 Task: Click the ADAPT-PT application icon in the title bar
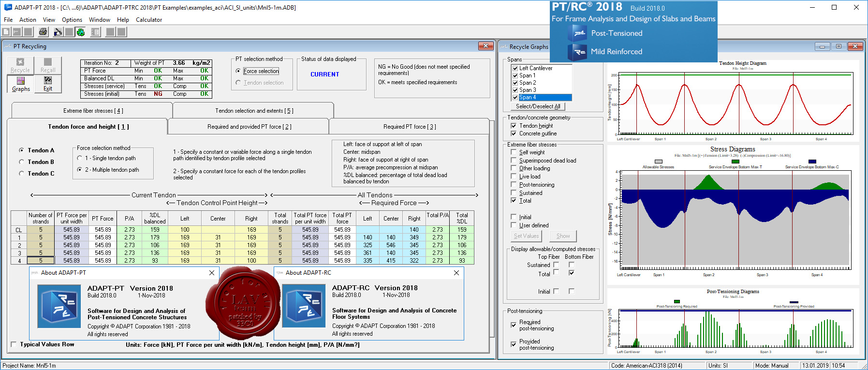point(8,7)
